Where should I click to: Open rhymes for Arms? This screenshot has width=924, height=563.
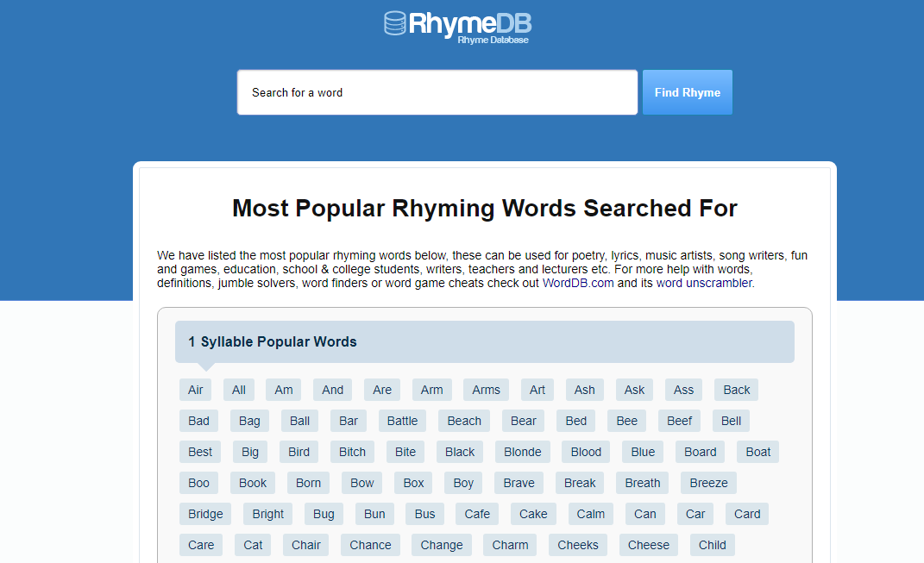click(487, 390)
